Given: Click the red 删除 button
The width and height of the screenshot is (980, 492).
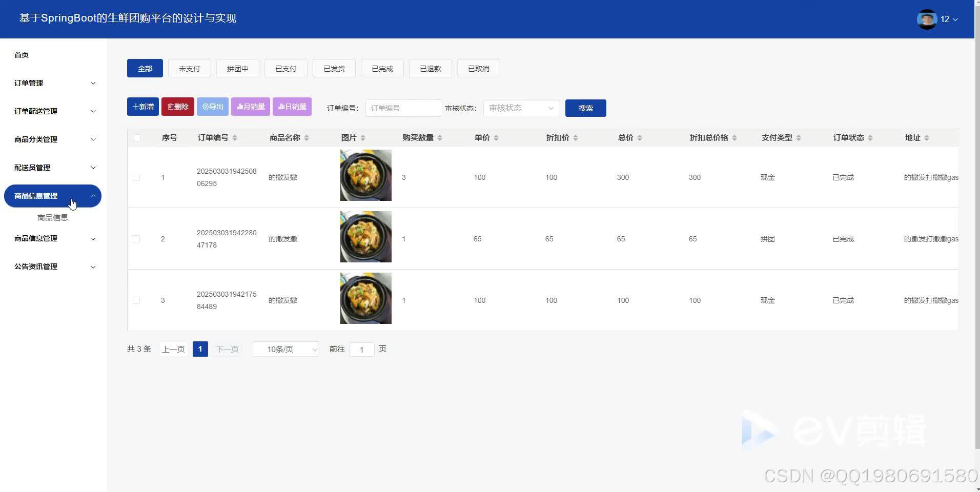Looking at the screenshot, I should (178, 107).
